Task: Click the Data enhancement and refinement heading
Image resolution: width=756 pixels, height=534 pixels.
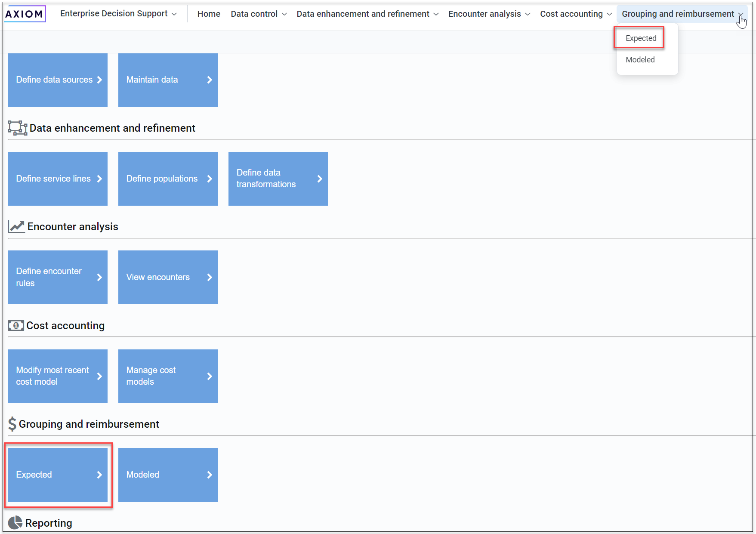Action: [112, 128]
